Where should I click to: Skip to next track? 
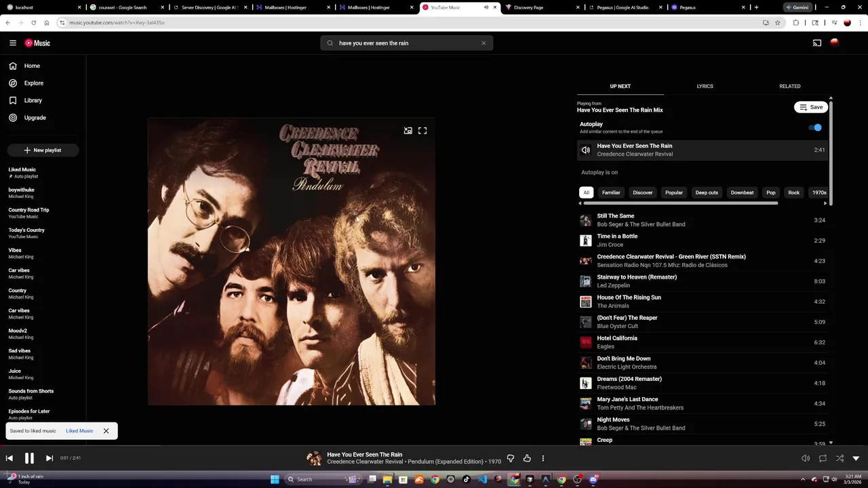tap(49, 458)
